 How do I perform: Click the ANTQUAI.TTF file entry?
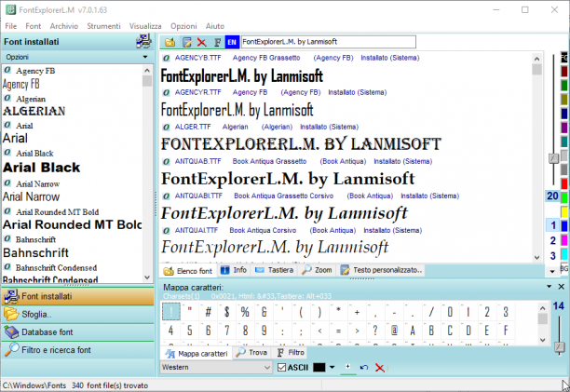pos(197,230)
